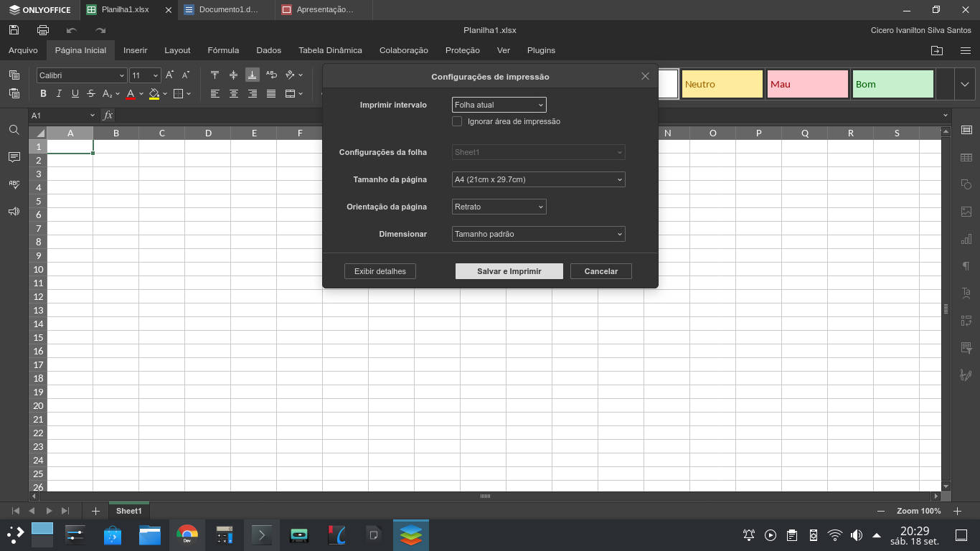Open the Orientação da página dropdown
The image size is (980, 551).
coord(499,207)
